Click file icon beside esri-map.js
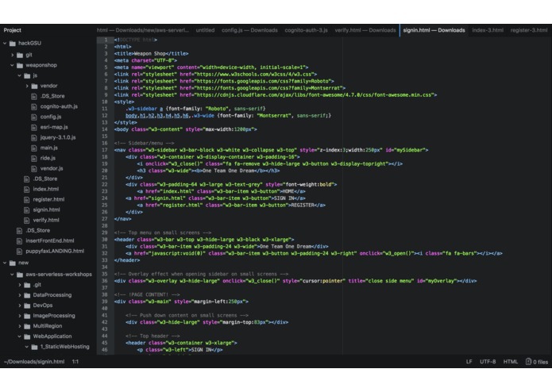The width and height of the screenshot is (552, 392). pyautogui.click(x=34, y=127)
